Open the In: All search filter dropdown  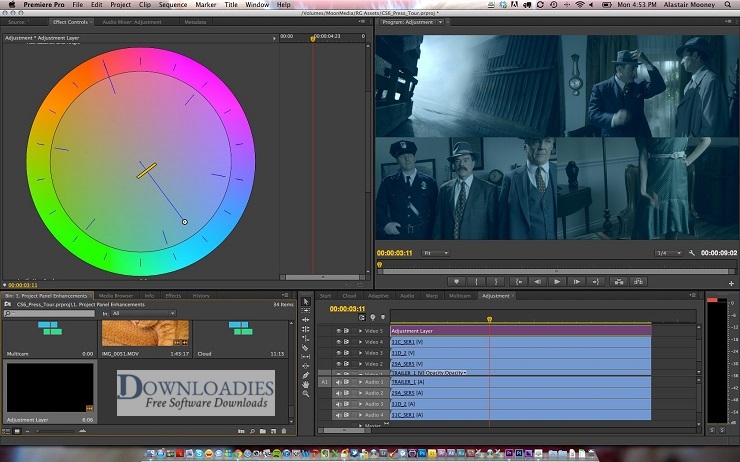click(143, 313)
